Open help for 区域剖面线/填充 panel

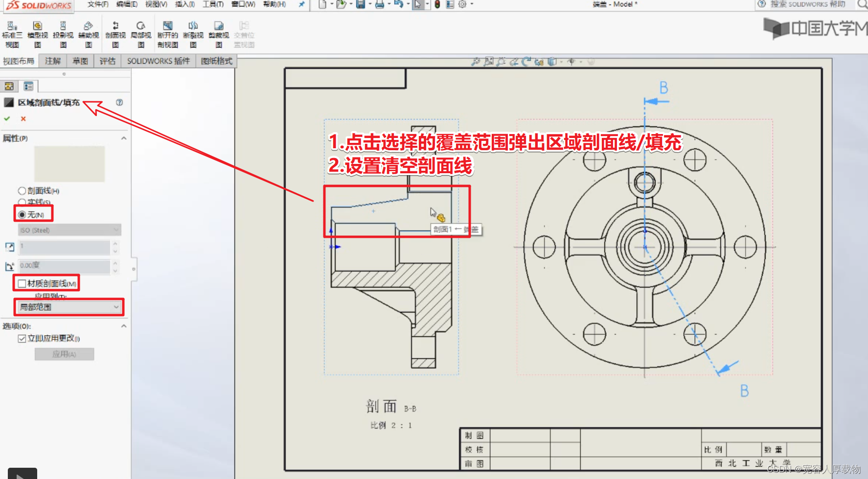coord(119,102)
